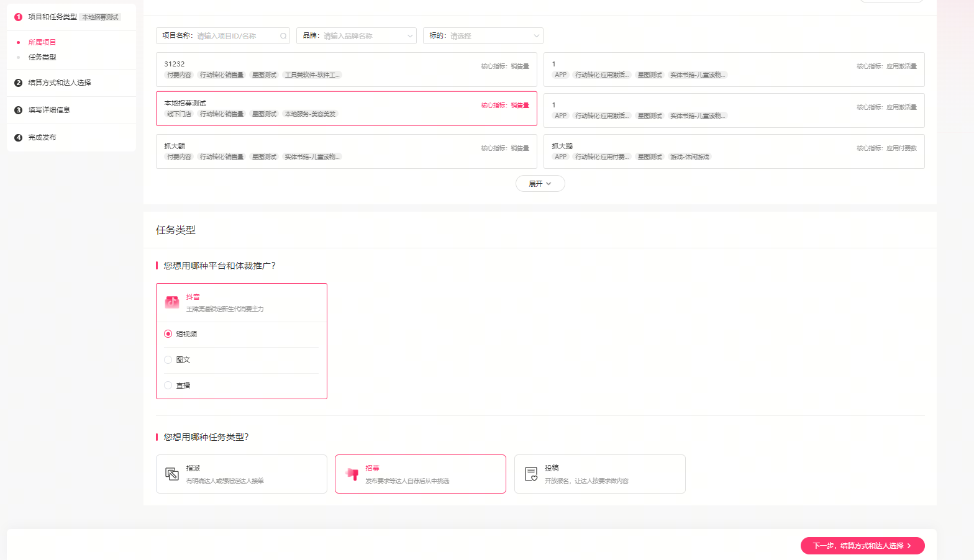Select project card 抓大额
Viewport: 974px width, 560px height.
click(x=347, y=151)
